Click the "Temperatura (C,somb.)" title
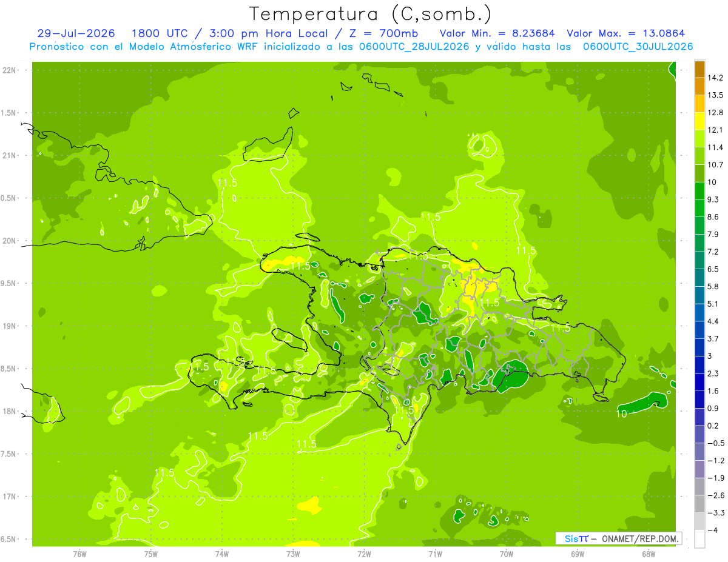This screenshot has height=562, width=728. click(371, 13)
